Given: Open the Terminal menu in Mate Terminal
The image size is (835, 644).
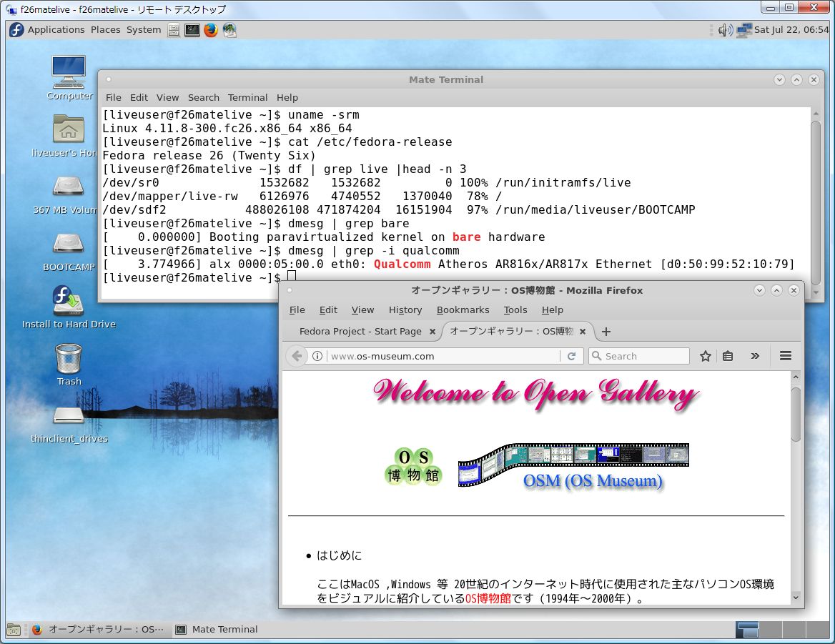Looking at the screenshot, I should tap(247, 97).
